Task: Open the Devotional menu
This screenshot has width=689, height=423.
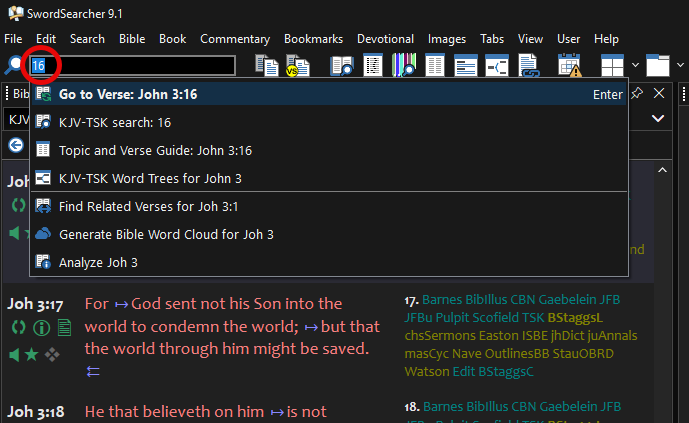Action: click(x=385, y=39)
